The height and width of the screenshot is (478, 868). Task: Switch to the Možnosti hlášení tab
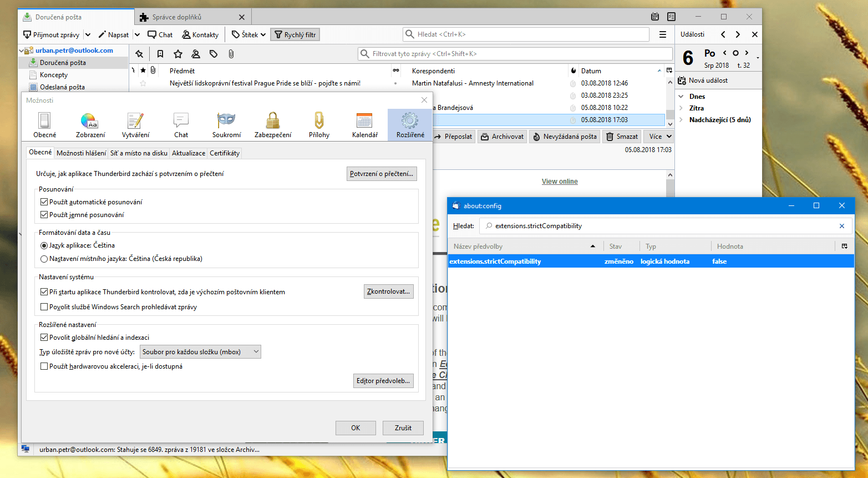(x=81, y=153)
